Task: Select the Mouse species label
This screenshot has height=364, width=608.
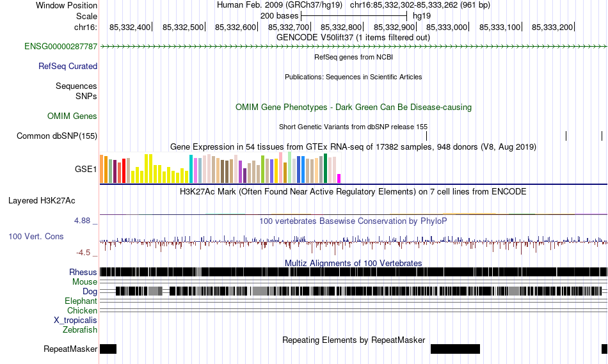Action: pos(84,282)
